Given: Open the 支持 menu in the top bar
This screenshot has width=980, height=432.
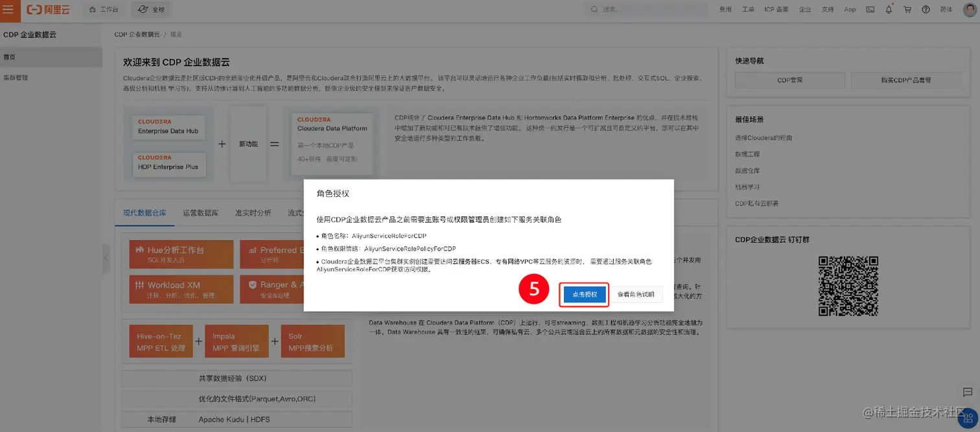Looking at the screenshot, I should click(x=828, y=10).
